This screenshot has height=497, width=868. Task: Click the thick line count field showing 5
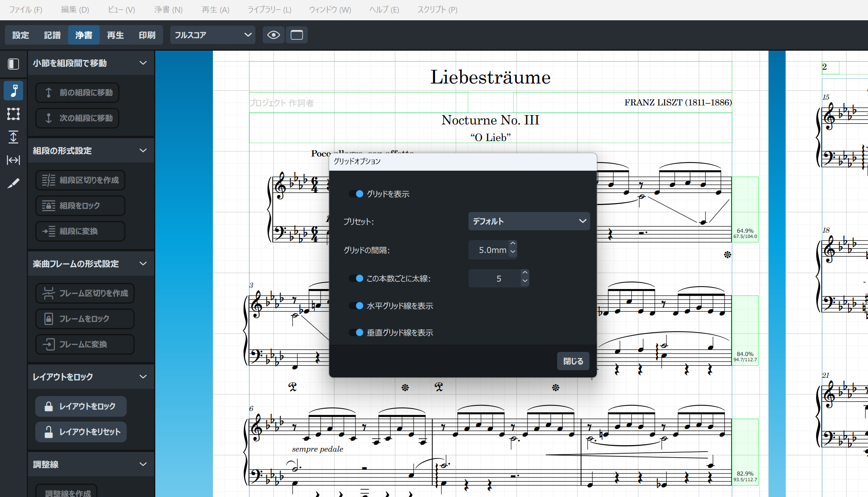point(495,278)
